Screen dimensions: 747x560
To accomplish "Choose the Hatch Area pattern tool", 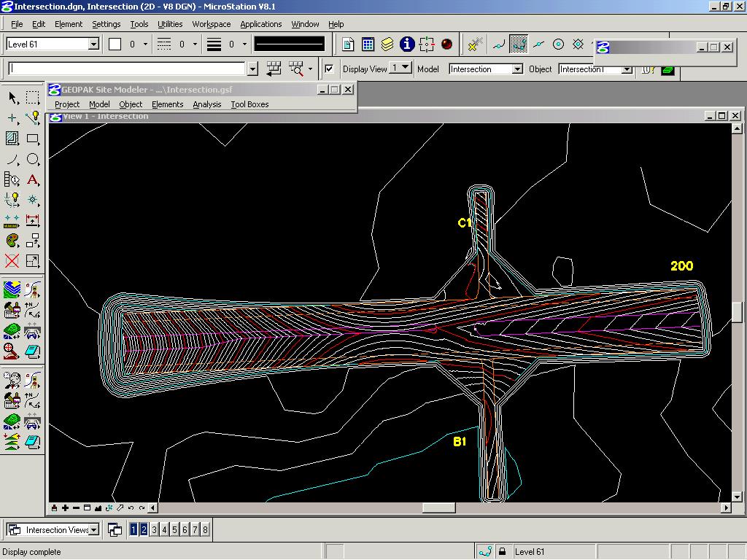I will tap(12, 139).
